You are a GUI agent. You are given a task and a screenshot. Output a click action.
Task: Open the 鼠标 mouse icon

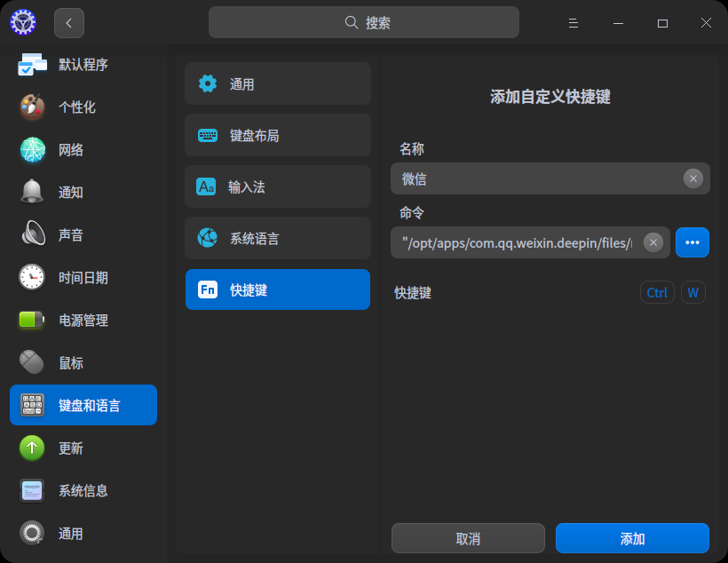(x=32, y=361)
